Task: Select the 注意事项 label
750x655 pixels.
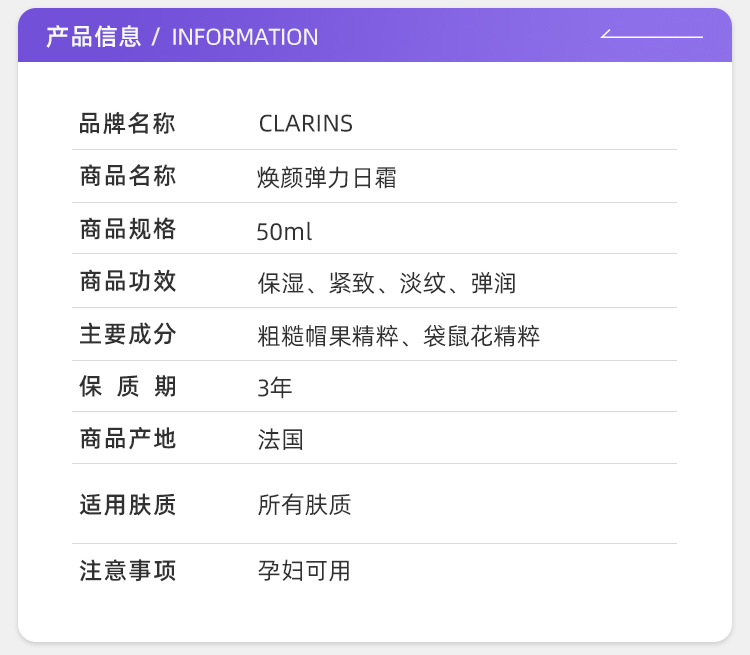Action: [x=128, y=571]
